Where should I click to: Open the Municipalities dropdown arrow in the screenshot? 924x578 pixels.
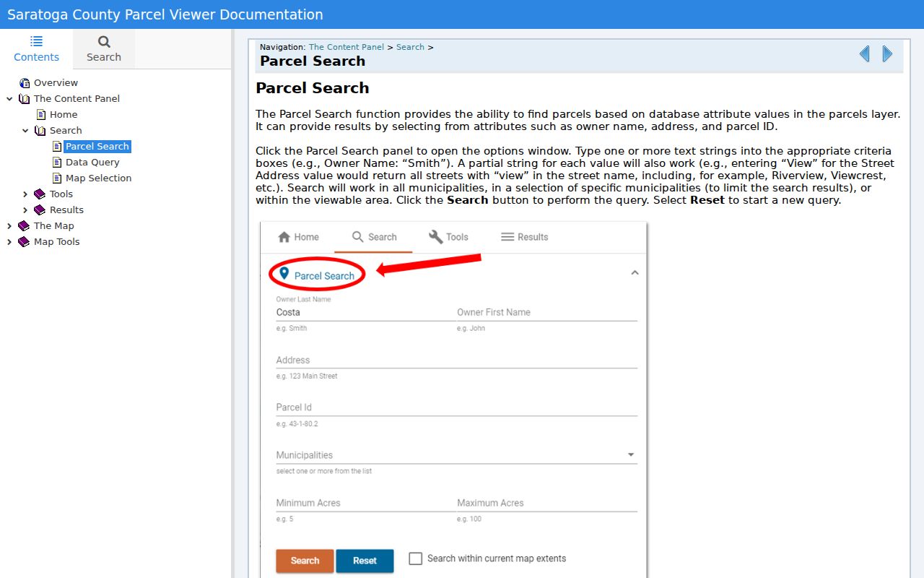pos(631,455)
